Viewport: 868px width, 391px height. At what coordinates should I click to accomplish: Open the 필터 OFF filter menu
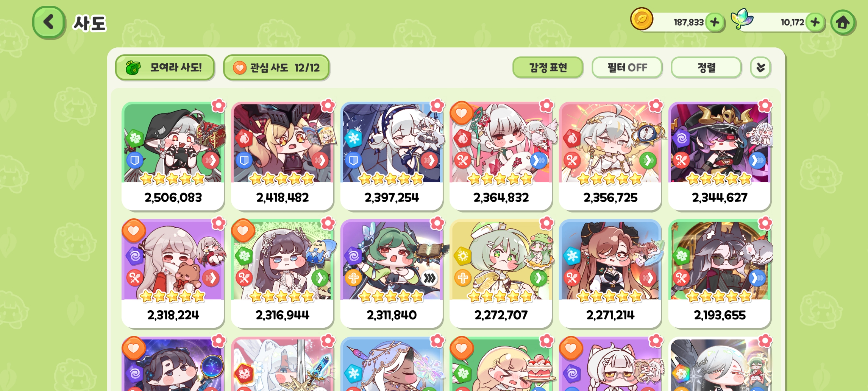pos(627,68)
